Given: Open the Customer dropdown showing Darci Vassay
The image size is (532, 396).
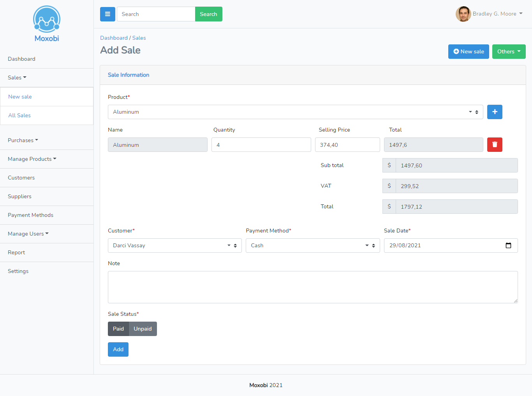Looking at the screenshot, I should [174, 245].
